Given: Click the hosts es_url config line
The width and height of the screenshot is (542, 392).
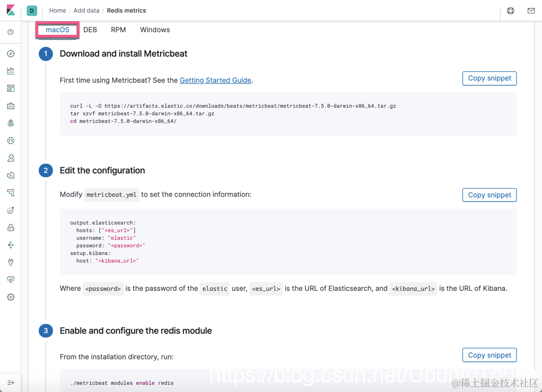Looking at the screenshot, I should [x=106, y=231].
